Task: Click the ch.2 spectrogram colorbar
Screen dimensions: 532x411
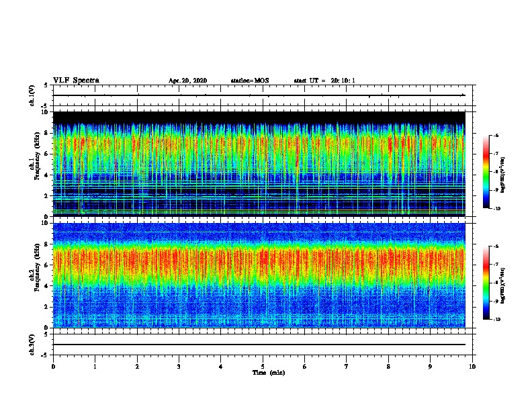Action: pos(486,283)
